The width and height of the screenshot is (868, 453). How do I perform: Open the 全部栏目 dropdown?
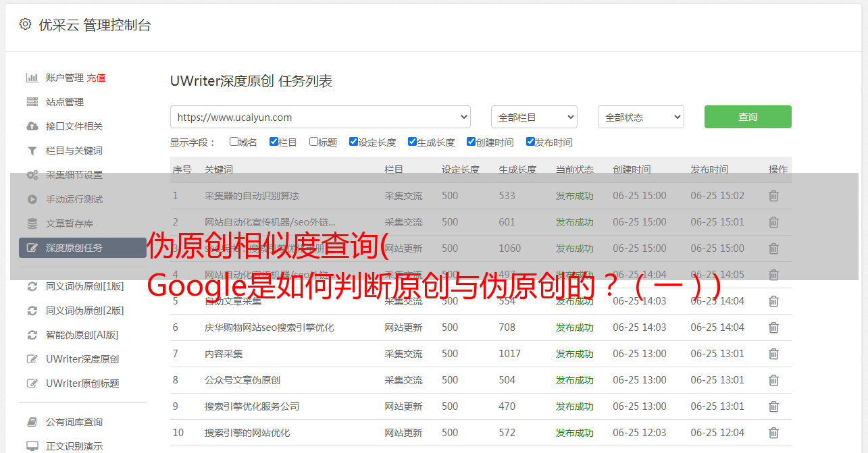click(x=534, y=117)
